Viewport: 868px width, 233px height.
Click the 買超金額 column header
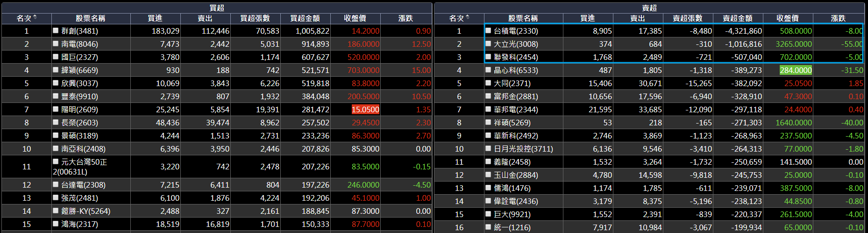coord(305,18)
